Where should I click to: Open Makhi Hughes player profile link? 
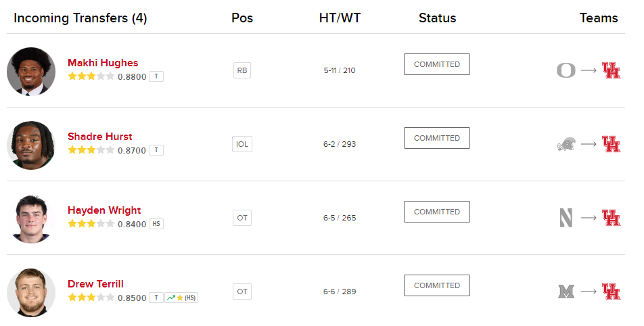[103, 63]
